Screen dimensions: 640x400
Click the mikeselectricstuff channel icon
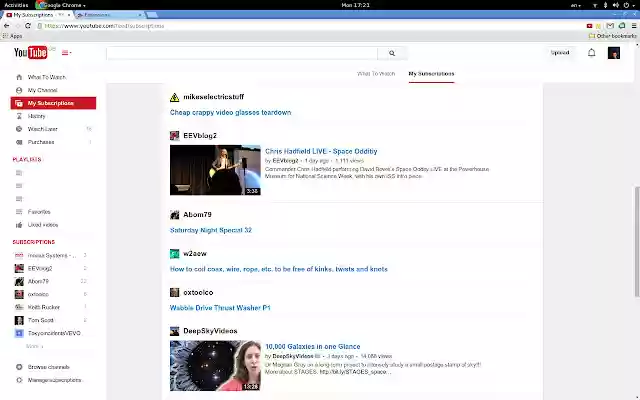[175, 97]
